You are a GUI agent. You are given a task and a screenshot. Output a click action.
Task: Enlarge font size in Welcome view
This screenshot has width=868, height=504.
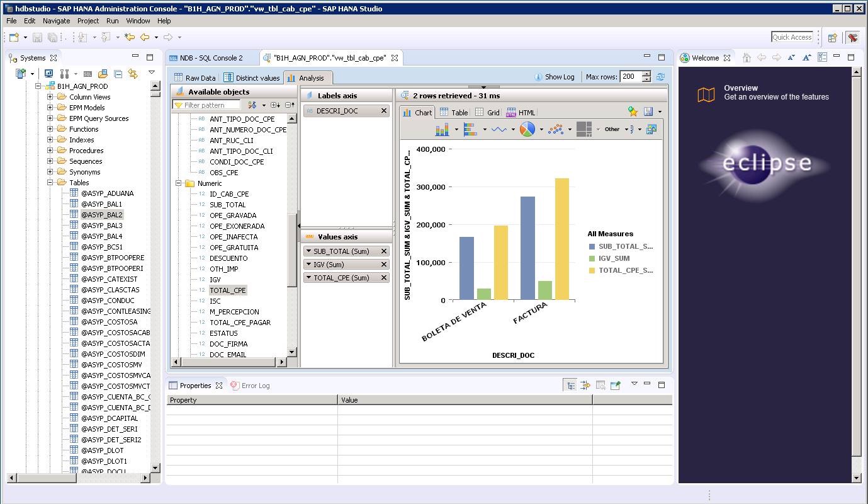[x=807, y=57]
